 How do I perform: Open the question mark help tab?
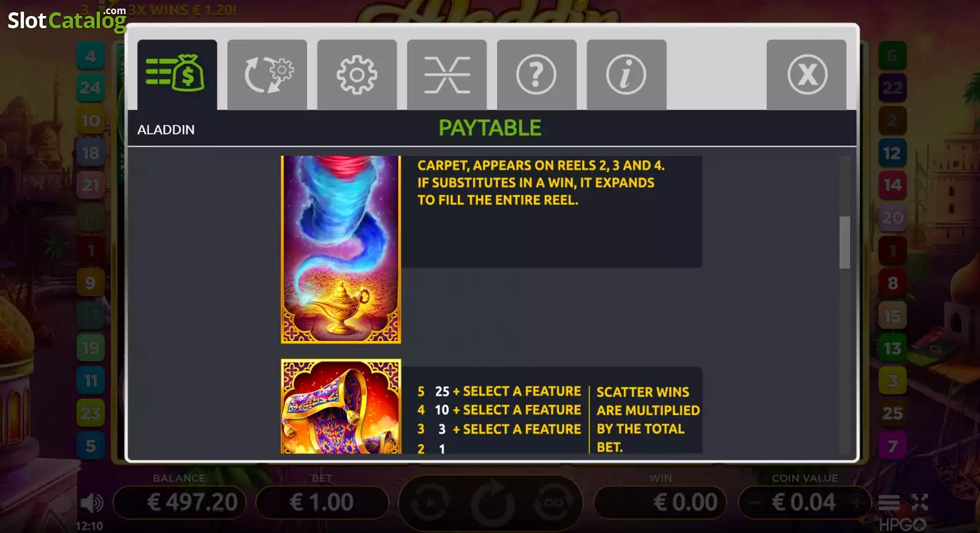pyautogui.click(x=536, y=75)
